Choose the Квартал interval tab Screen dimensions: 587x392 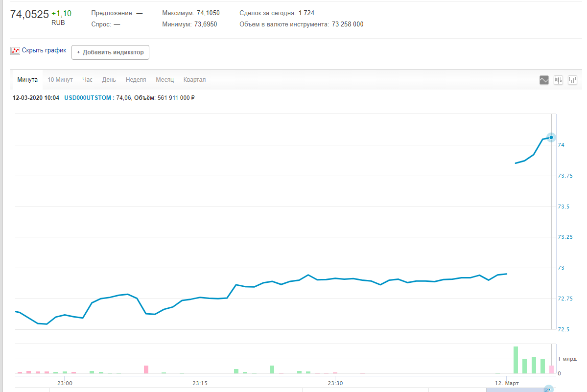tap(195, 80)
